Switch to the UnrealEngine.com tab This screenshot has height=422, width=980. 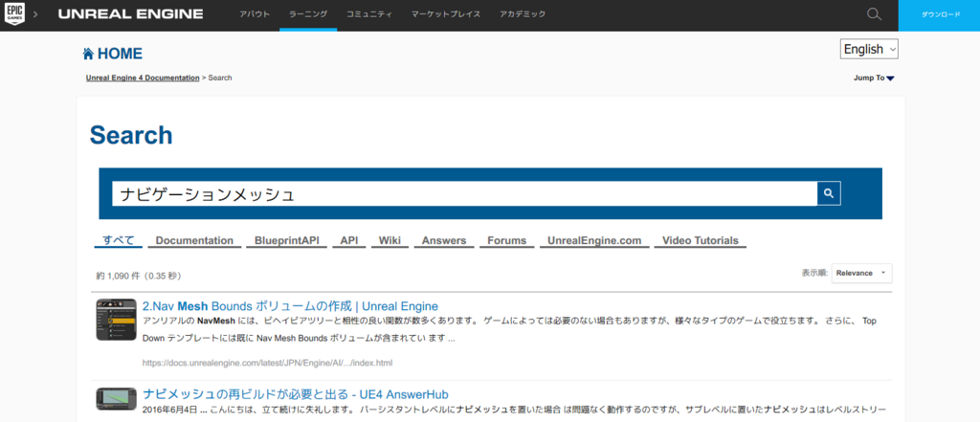click(594, 241)
